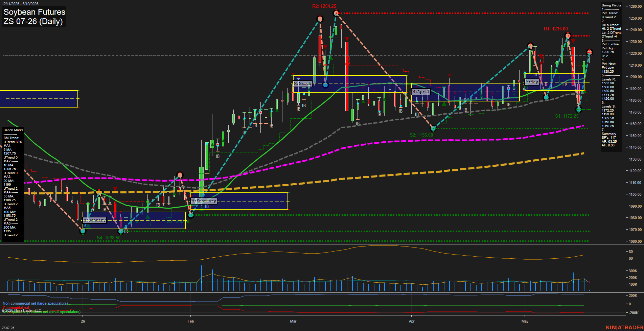This screenshot has height=331, width=644.
Task: Select the swing high pivot marker at R1 1235.00
Action: 568,36
